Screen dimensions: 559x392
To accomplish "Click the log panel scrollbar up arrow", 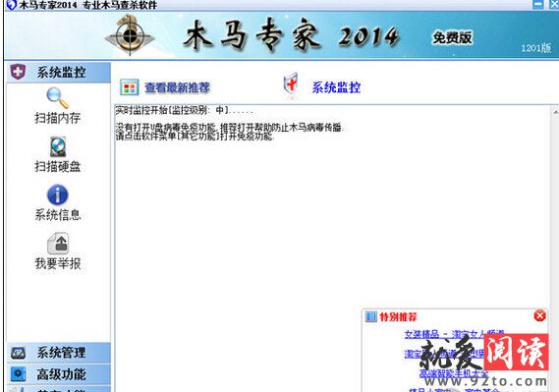I will (555, 112).
